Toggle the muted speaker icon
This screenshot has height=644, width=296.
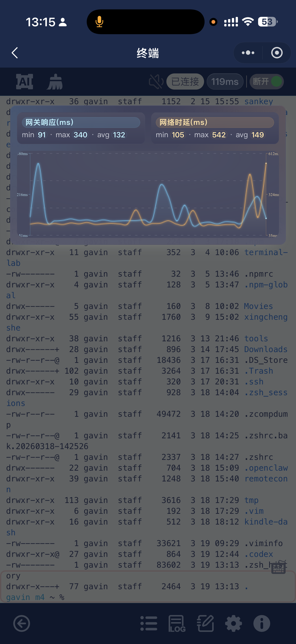[x=156, y=82]
